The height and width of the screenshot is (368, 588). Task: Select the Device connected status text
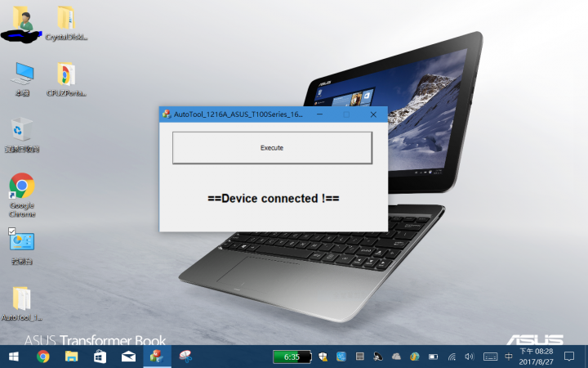pos(274,198)
